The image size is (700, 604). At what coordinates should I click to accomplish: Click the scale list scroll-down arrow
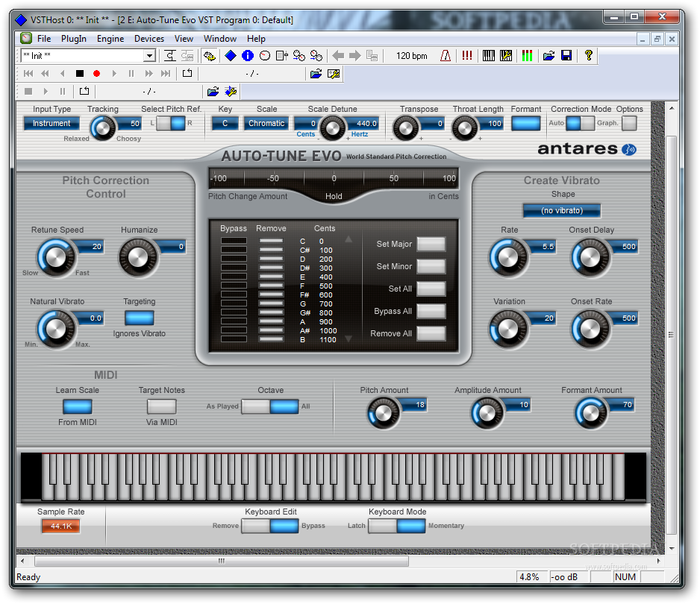349,339
